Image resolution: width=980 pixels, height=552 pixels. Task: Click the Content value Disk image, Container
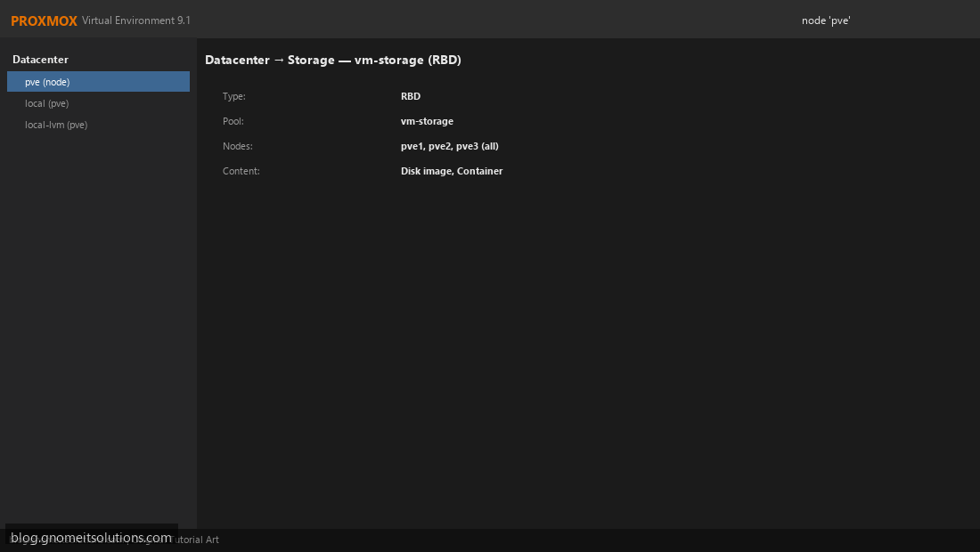pyautogui.click(x=452, y=171)
